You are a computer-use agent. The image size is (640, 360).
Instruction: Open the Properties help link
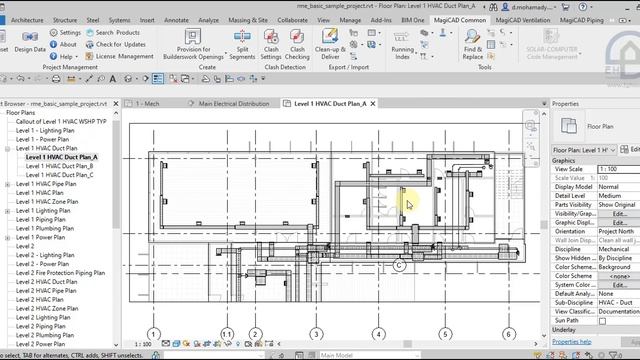[x=571, y=342]
